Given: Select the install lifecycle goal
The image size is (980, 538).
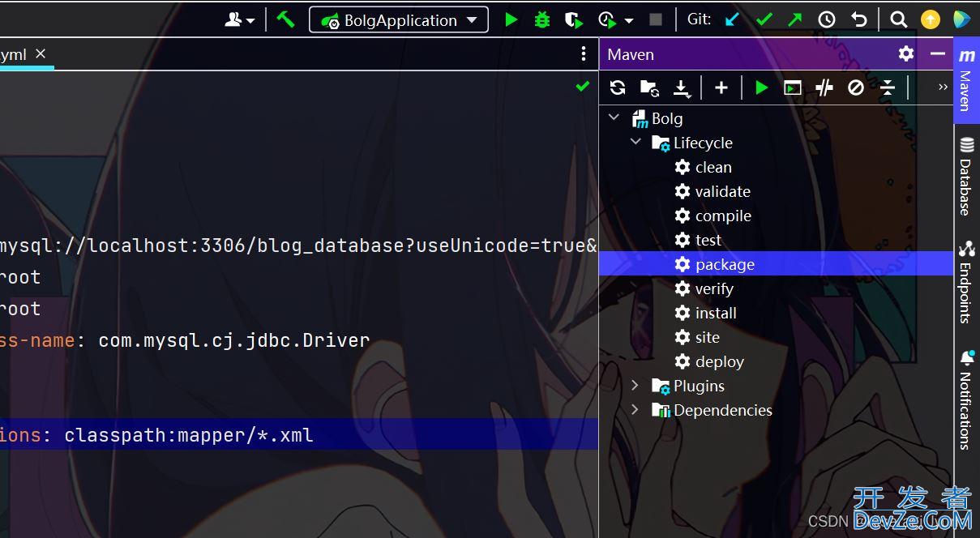Looking at the screenshot, I should [716, 313].
